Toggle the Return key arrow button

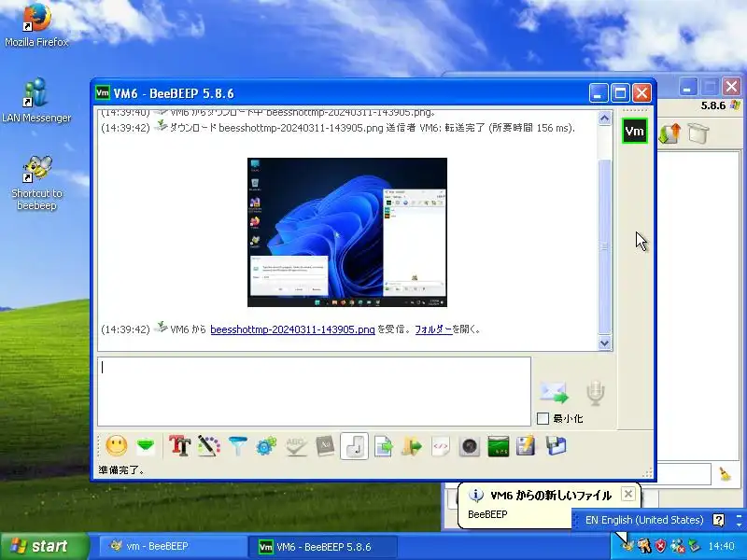[x=354, y=447]
